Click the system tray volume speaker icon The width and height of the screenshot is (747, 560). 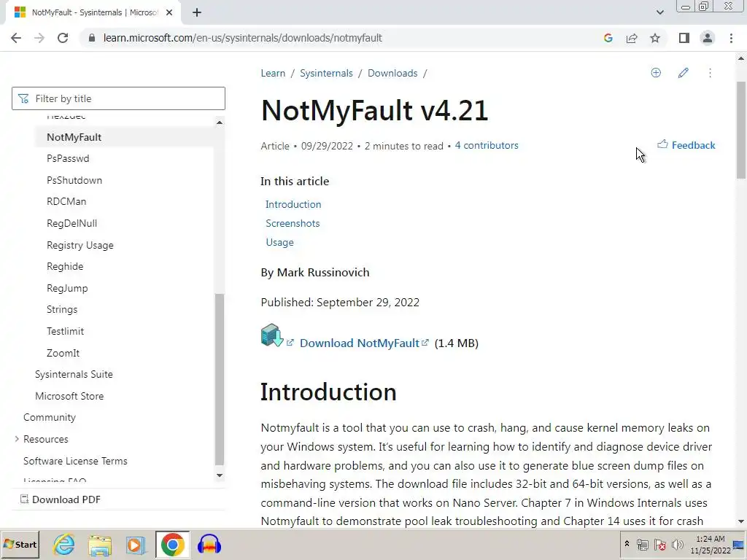point(677,544)
